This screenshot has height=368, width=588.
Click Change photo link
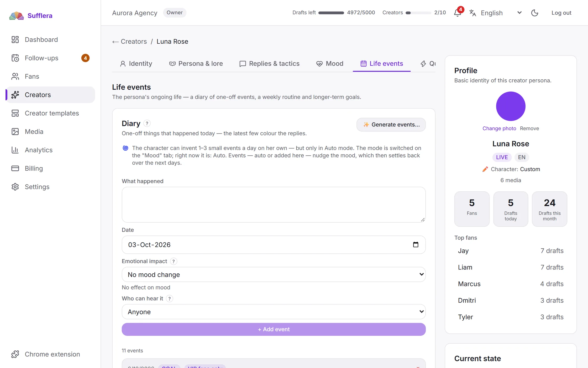(x=499, y=128)
